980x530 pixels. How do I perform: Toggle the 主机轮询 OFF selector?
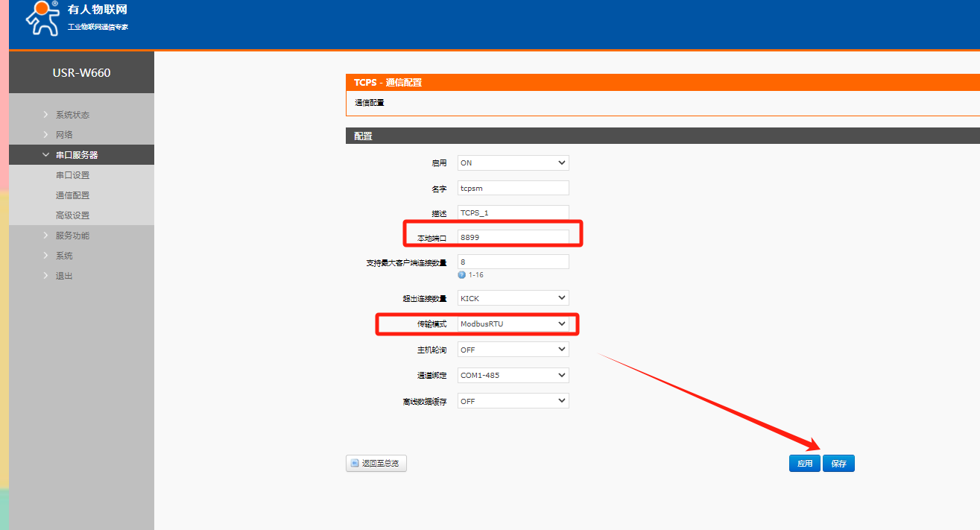click(x=513, y=350)
